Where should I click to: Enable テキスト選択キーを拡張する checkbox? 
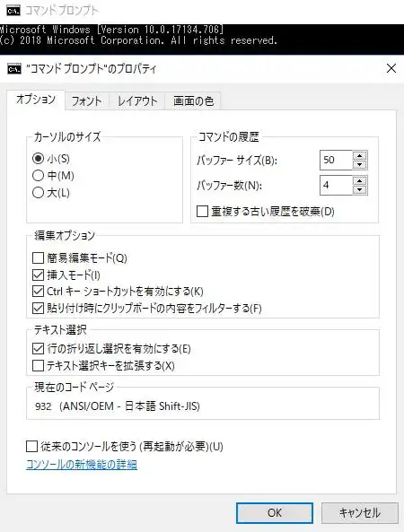(38, 366)
